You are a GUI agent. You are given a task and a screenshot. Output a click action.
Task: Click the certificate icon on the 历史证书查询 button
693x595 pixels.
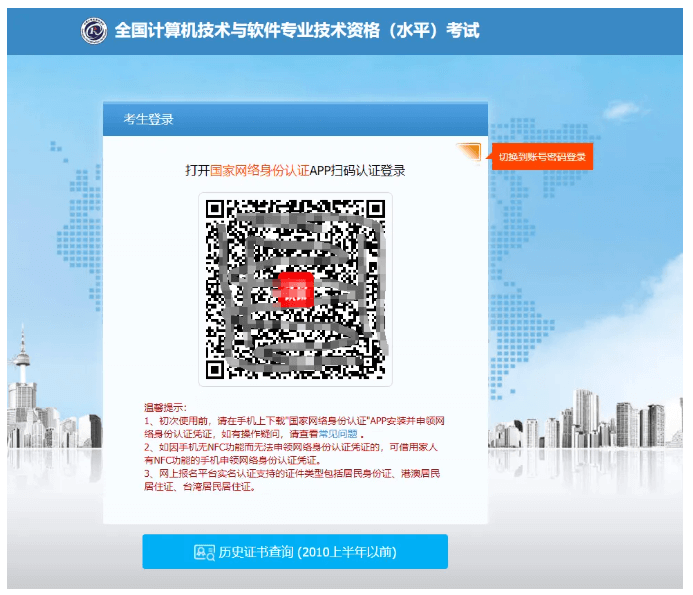(x=204, y=552)
